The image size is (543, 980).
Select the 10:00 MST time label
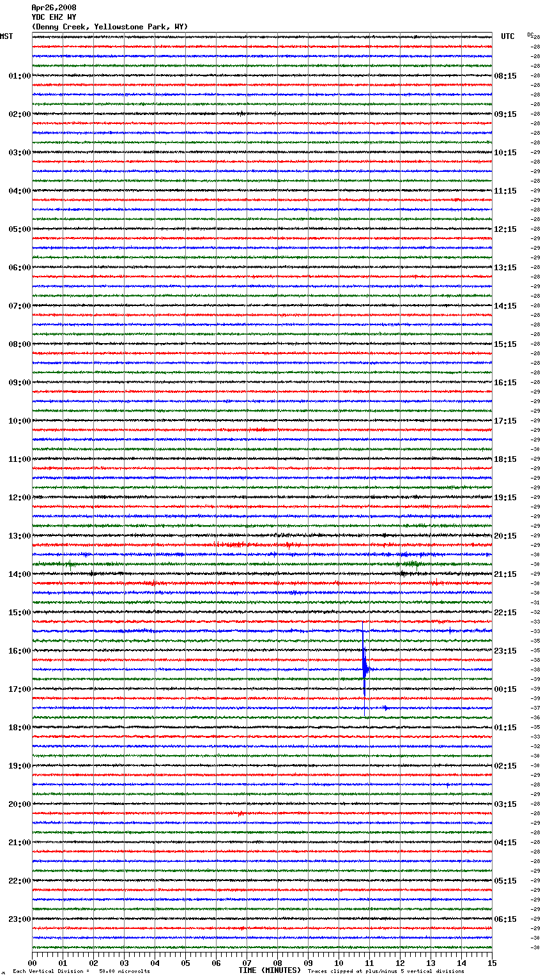point(20,421)
